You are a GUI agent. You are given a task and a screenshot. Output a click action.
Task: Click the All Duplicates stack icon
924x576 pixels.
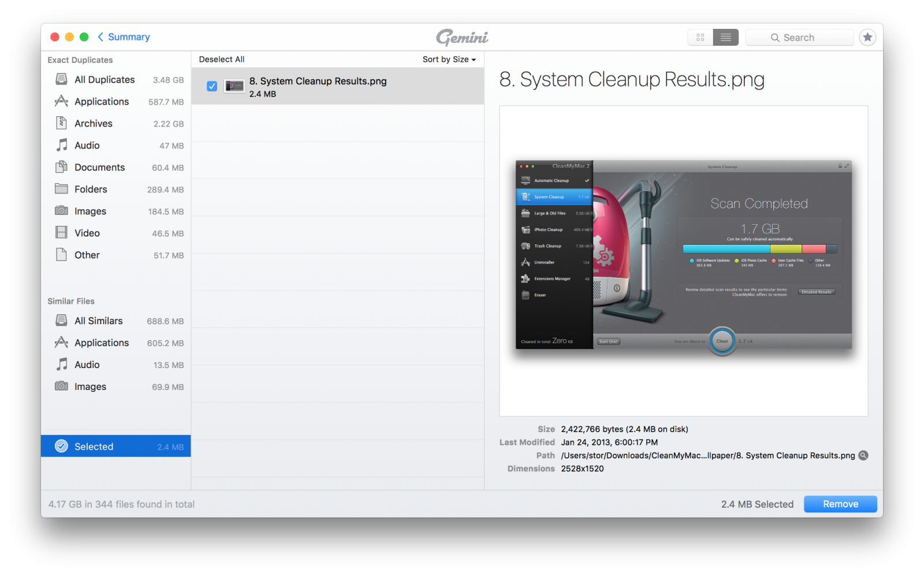[61, 79]
